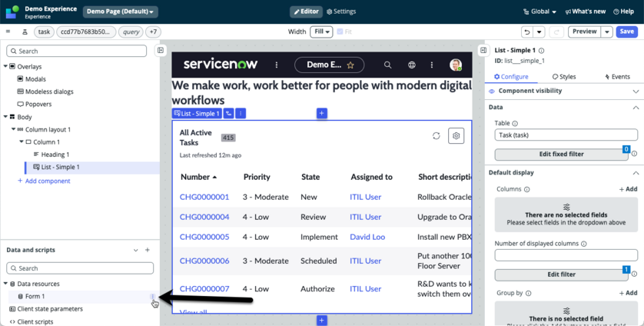Collapse the Data and scripts panel chevron

tap(135, 250)
